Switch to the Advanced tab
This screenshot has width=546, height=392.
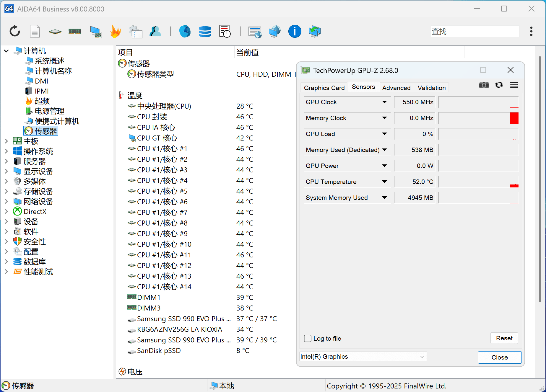coord(396,88)
